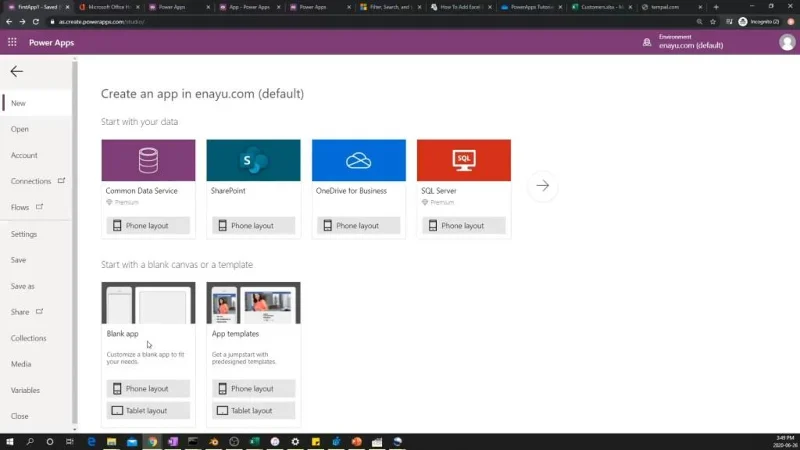Open Variables in the left menu
Viewport: 800px width, 450px height.
(x=36, y=390)
